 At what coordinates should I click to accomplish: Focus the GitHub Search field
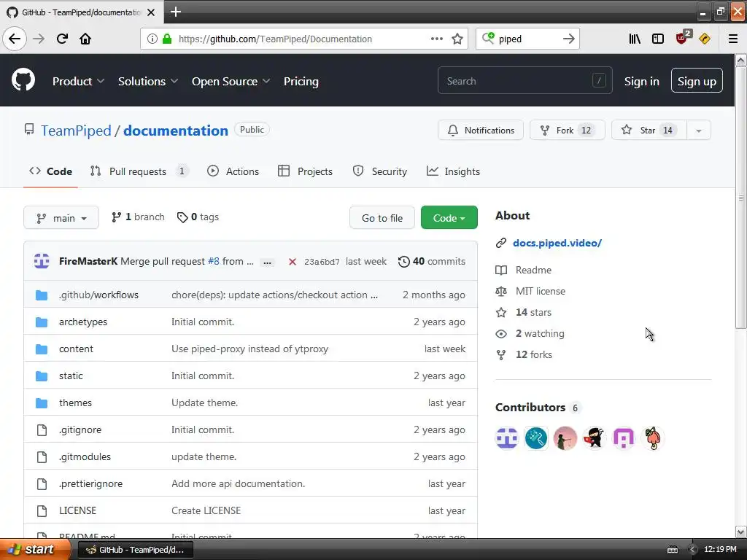tap(525, 81)
